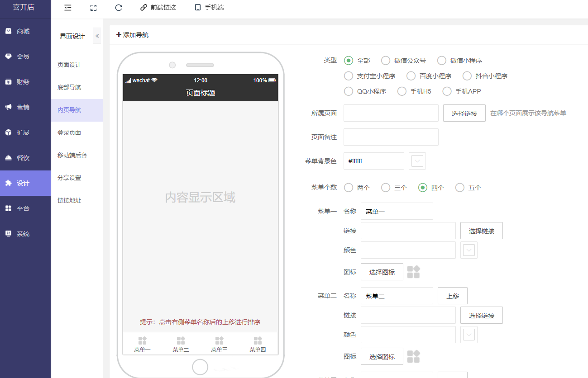Image resolution: width=588 pixels, height=378 pixels.
Task: Click the 菜单一 icon preview thumbnail
Action: [413, 272]
